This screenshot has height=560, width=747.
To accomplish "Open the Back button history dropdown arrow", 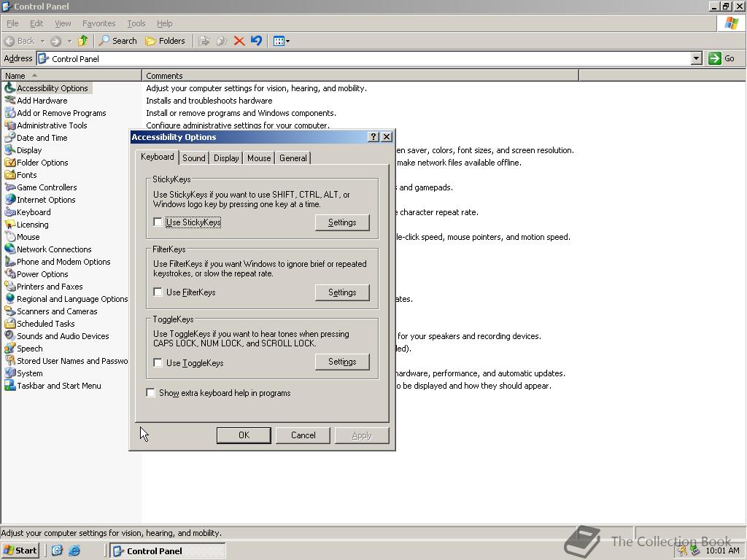I will [x=42, y=41].
